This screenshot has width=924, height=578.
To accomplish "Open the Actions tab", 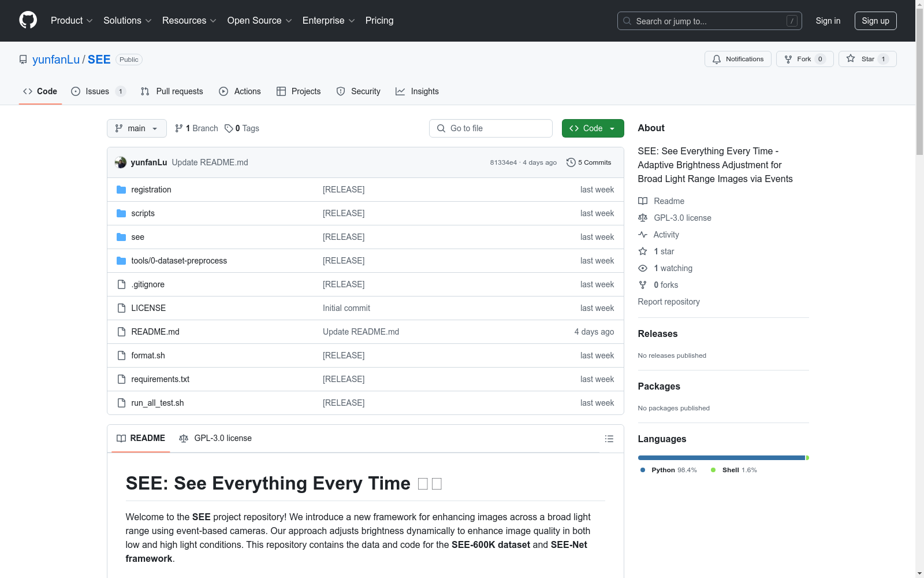I will click(x=240, y=91).
